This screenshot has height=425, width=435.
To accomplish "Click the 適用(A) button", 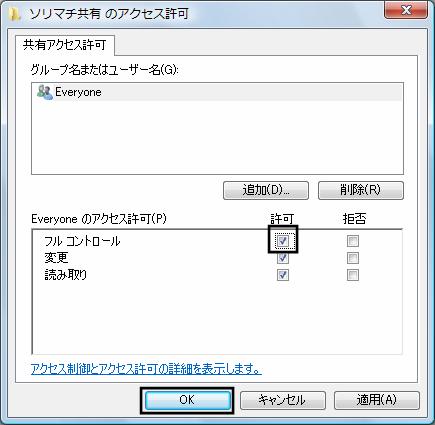I will click(x=377, y=400).
